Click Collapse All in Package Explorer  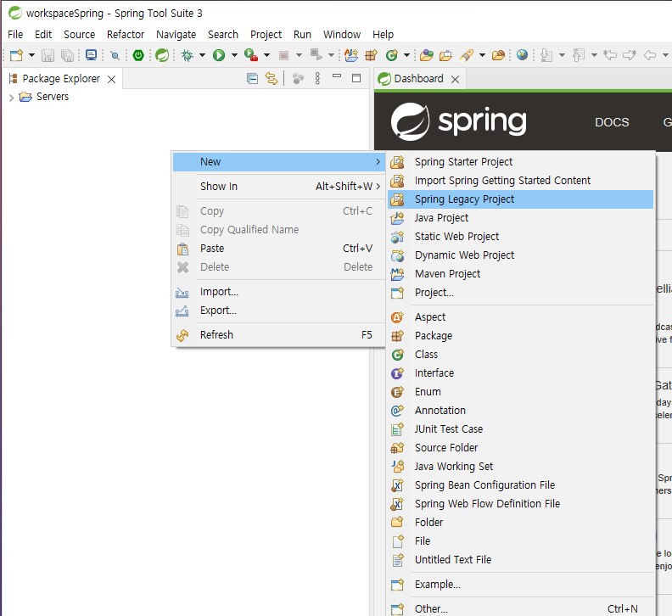point(253,78)
